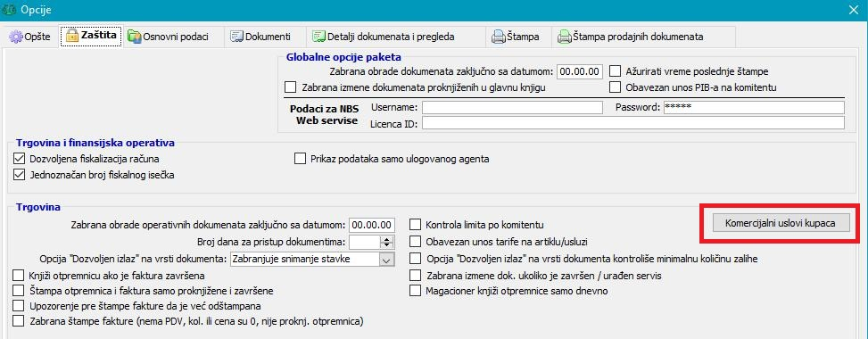Enable Upozorenje pre štampe fakture
This screenshot has height=339, width=868.
pyautogui.click(x=19, y=305)
